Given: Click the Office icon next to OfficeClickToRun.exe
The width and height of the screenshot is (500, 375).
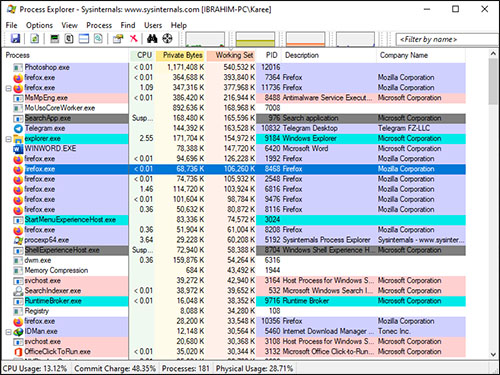Looking at the screenshot, I should click(x=18, y=352).
